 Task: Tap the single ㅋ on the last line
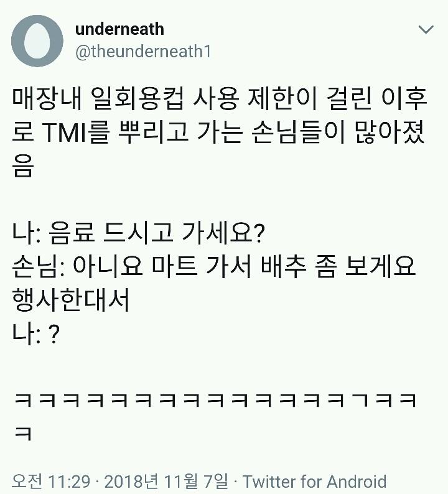23,434
